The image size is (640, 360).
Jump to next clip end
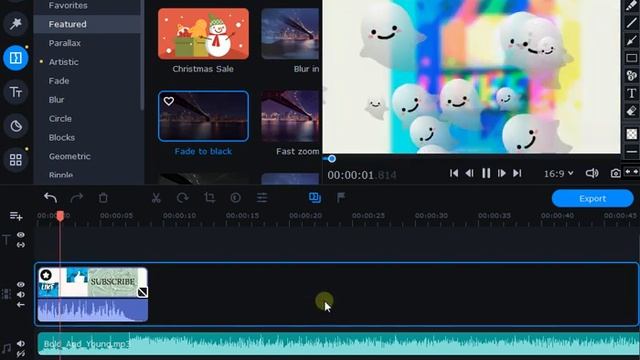click(x=517, y=173)
